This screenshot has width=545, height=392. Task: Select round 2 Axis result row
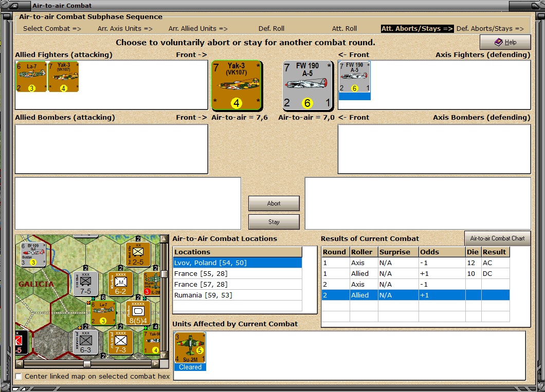point(416,284)
